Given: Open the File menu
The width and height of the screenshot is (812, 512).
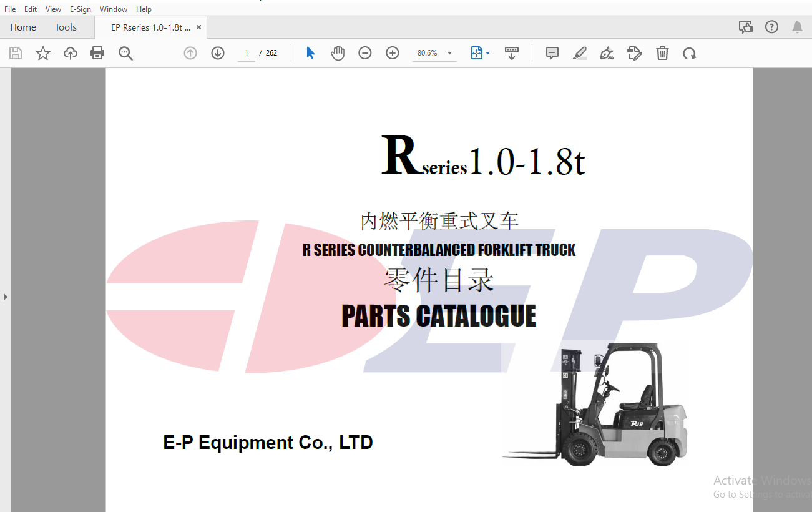Looking at the screenshot, I should click(x=10, y=9).
